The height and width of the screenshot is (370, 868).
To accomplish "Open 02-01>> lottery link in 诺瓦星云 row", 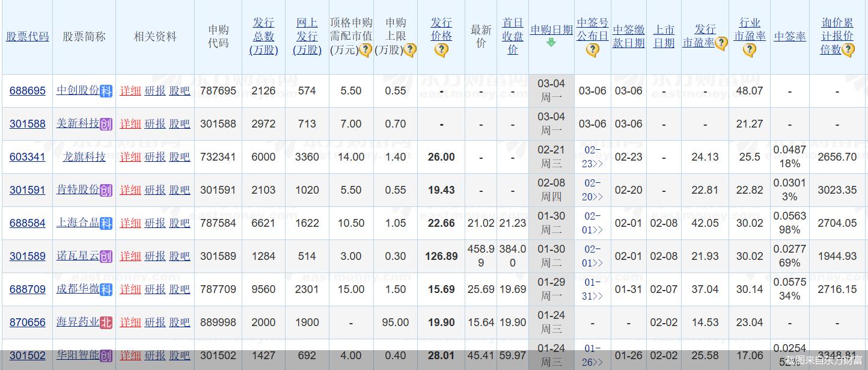I will click(593, 256).
